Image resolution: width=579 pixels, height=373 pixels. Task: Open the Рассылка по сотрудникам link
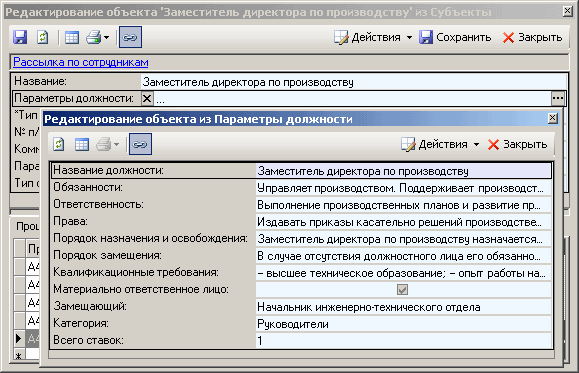[81, 62]
